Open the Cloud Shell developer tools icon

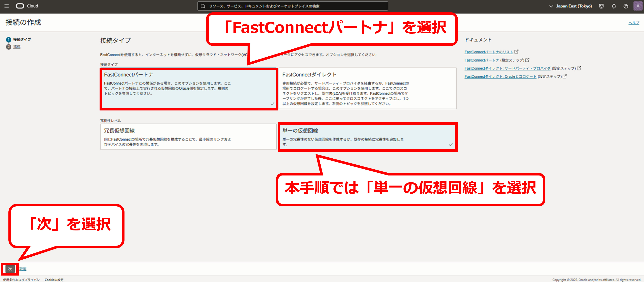click(x=601, y=6)
